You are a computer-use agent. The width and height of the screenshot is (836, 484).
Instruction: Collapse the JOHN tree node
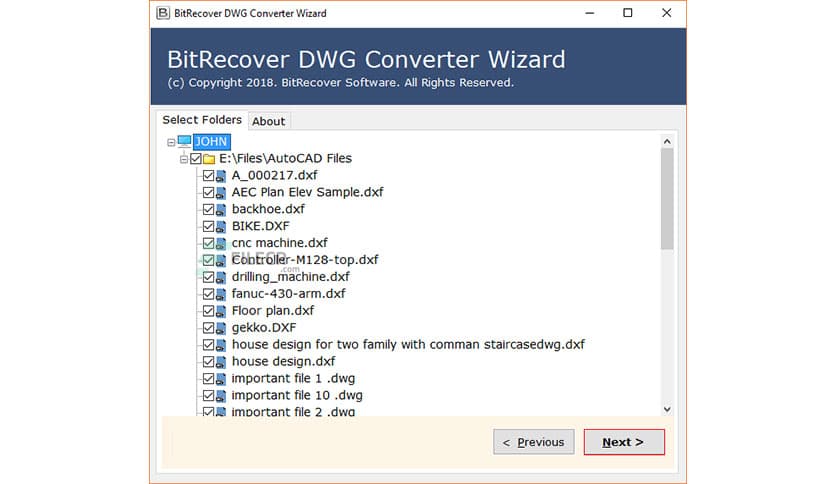point(171,142)
